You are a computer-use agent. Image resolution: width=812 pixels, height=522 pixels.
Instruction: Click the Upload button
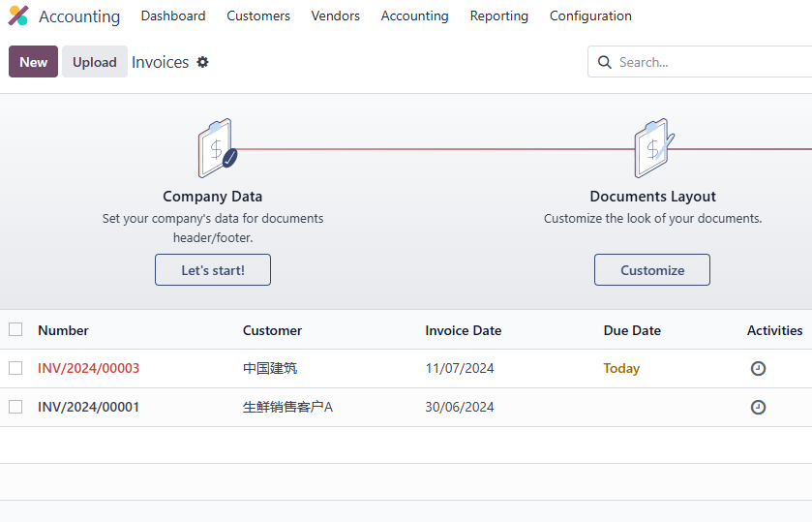pyautogui.click(x=95, y=62)
